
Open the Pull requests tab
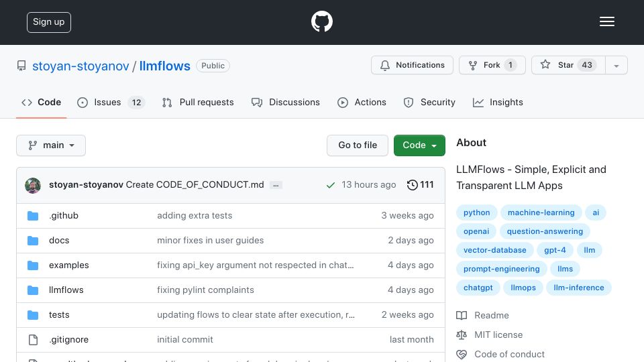tap(198, 103)
